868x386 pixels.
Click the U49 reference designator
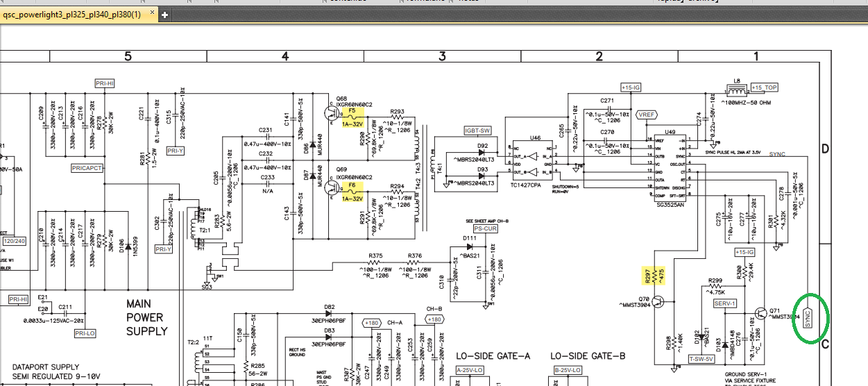670,131
